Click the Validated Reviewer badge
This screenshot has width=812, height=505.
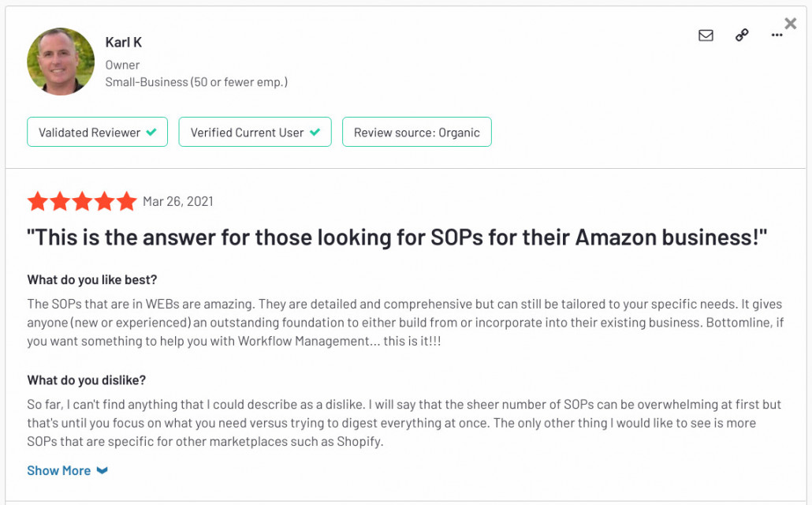coord(97,133)
